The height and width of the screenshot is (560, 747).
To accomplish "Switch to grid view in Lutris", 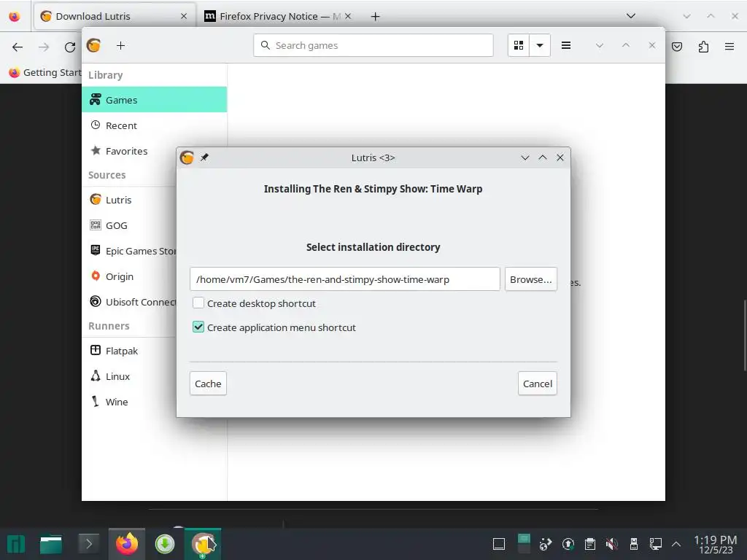I will (x=519, y=45).
